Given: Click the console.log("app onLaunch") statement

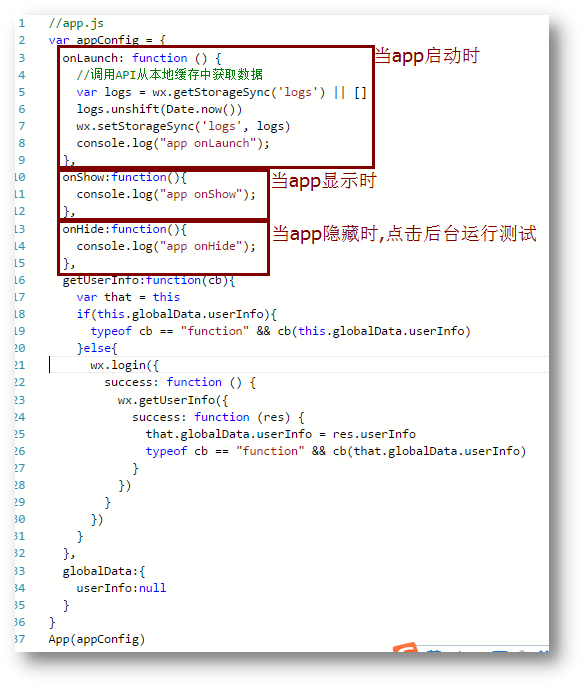Looking at the screenshot, I should (x=173, y=144).
